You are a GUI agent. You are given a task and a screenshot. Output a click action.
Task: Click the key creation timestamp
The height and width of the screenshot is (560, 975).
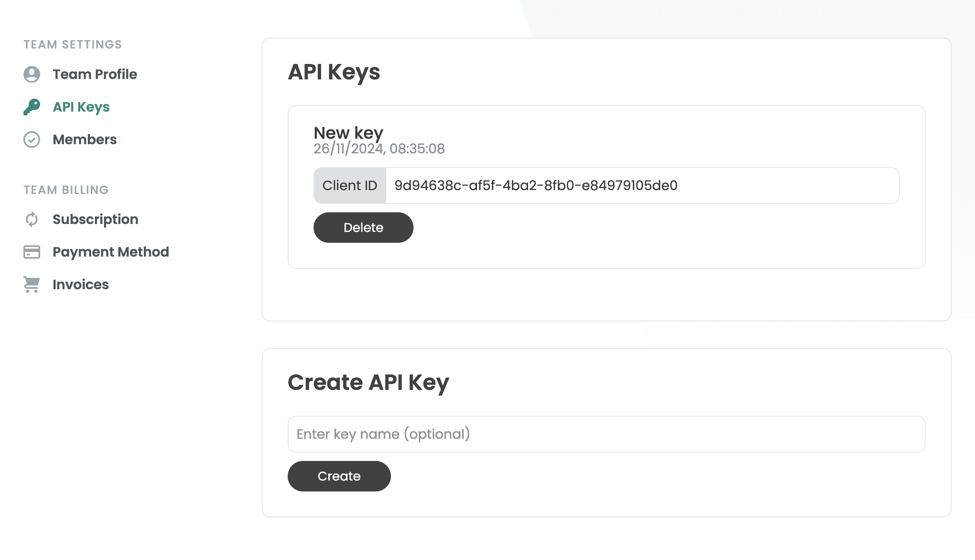(x=379, y=149)
